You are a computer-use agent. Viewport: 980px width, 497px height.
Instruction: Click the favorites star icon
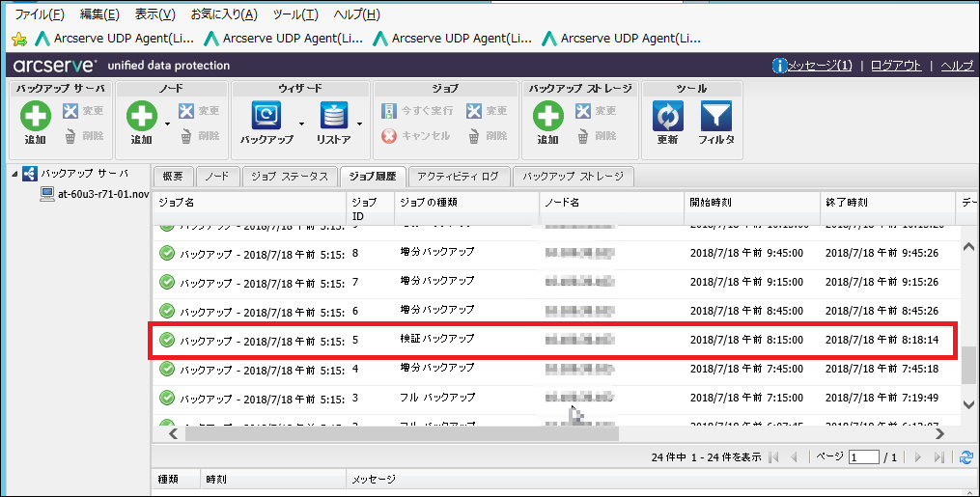[x=19, y=40]
